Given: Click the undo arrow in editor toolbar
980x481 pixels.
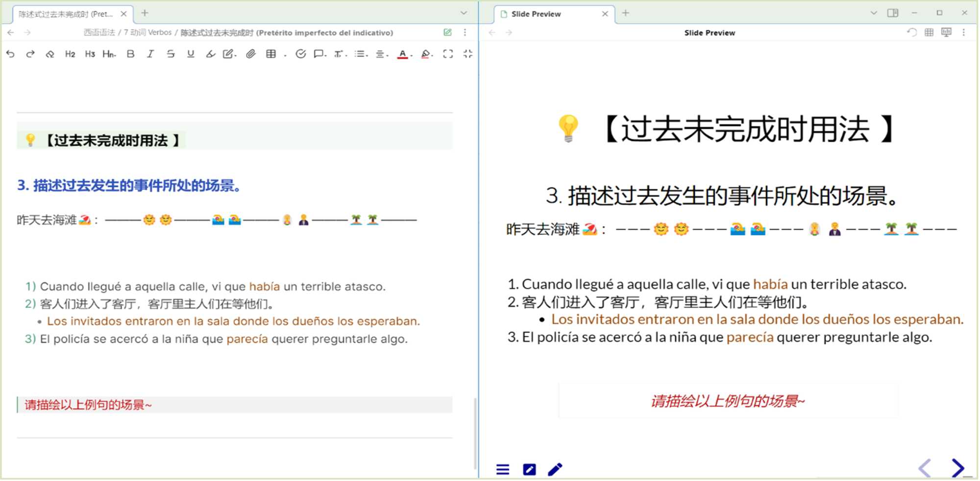Looking at the screenshot, I should [10, 54].
